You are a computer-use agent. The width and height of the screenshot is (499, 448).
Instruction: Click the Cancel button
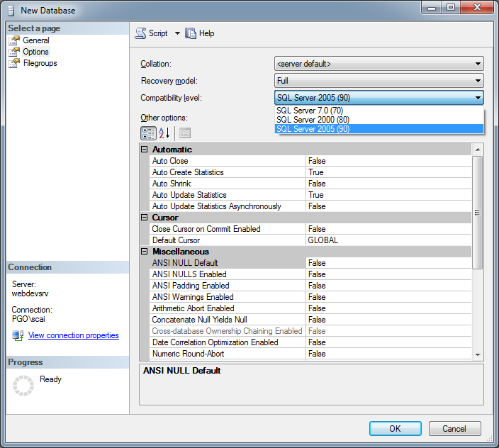tap(454, 429)
